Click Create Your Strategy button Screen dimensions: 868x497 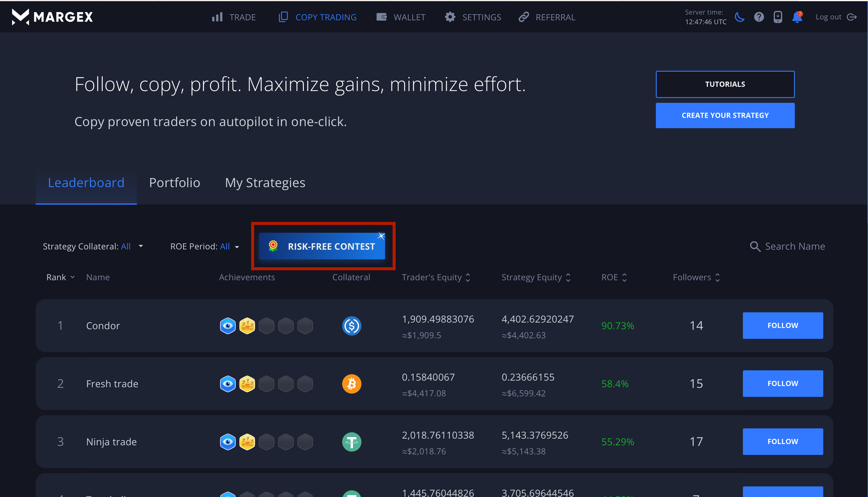(x=725, y=115)
